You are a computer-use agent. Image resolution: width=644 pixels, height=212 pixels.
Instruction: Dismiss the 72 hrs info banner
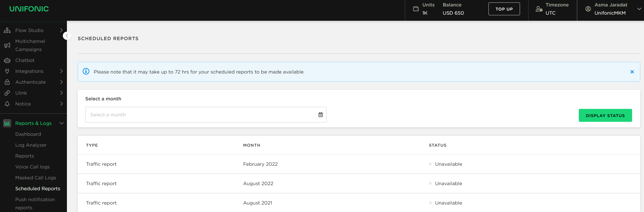coord(632,72)
